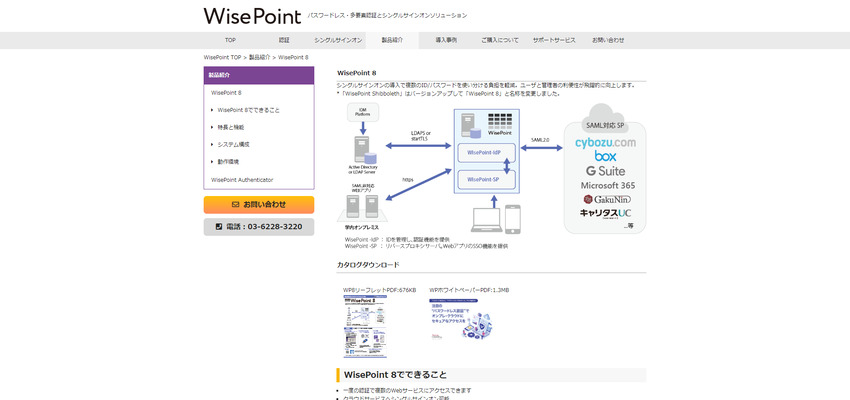Click the cybozu.com logo
Viewport: 850px width, 400px height.
pyautogui.click(x=605, y=143)
